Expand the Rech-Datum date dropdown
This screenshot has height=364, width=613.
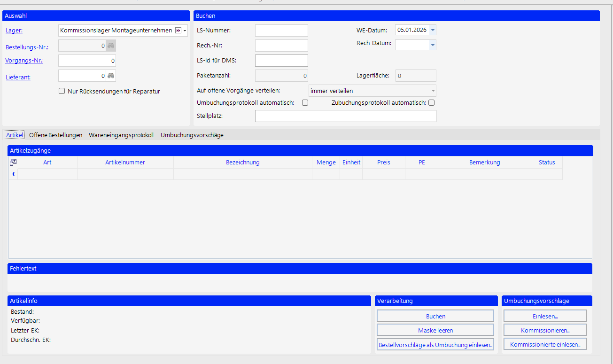(x=433, y=45)
